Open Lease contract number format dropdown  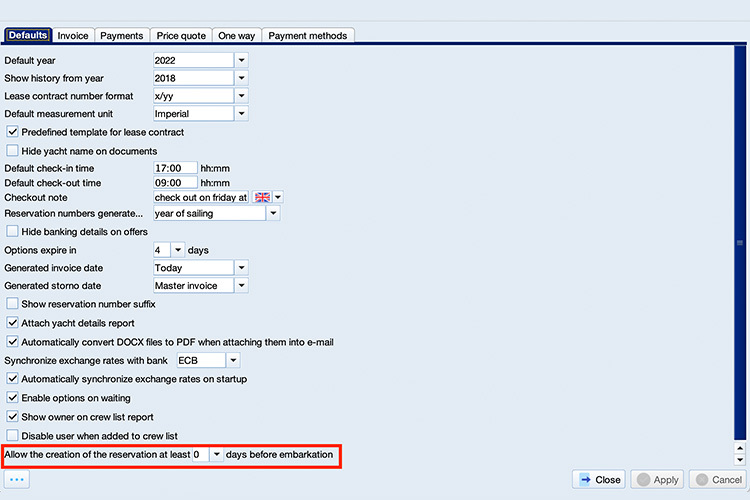pyautogui.click(x=241, y=96)
